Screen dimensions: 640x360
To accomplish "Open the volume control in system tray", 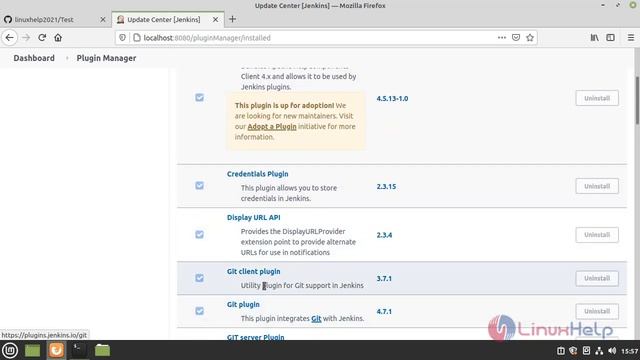I will 611,351.
